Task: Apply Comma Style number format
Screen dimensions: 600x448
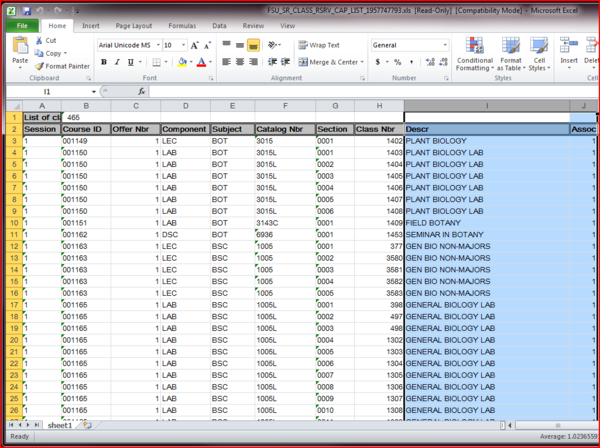Action: click(411, 62)
